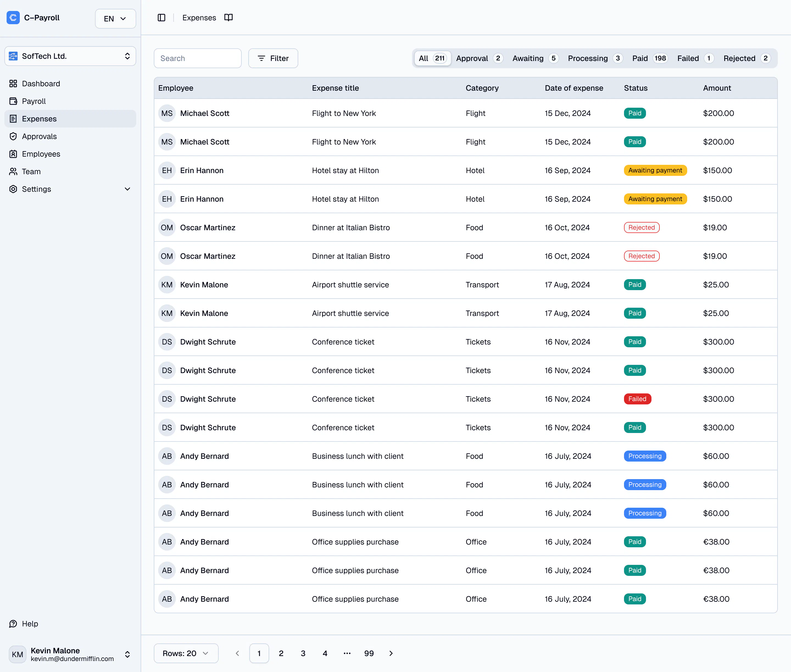
Task: Click the Failed status badge for Dwight Schrute
Action: [x=637, y=399]
